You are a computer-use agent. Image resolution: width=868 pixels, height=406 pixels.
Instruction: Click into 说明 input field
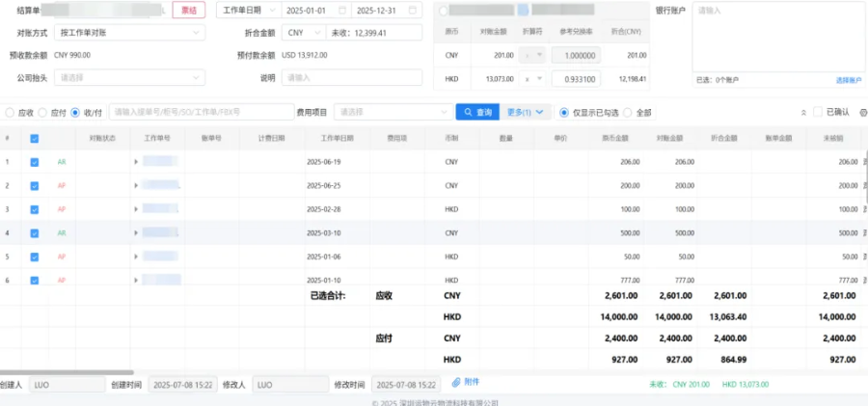pos(351,77)
